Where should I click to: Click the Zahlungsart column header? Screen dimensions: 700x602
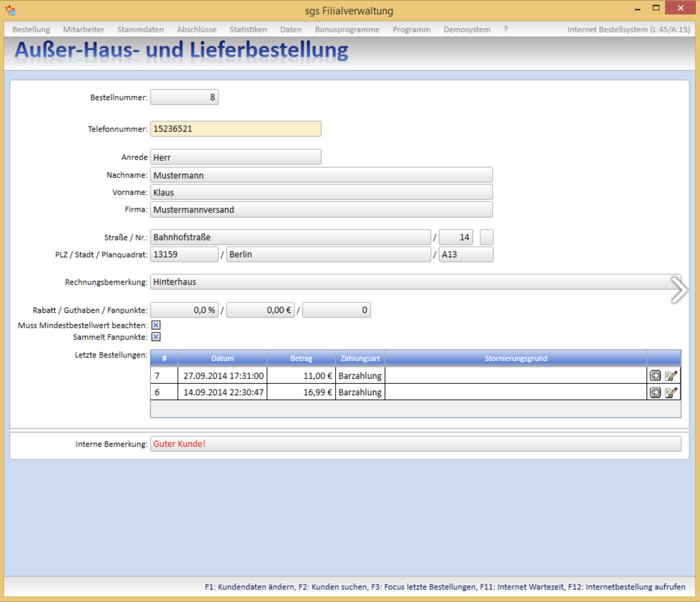tap(360, 358)
